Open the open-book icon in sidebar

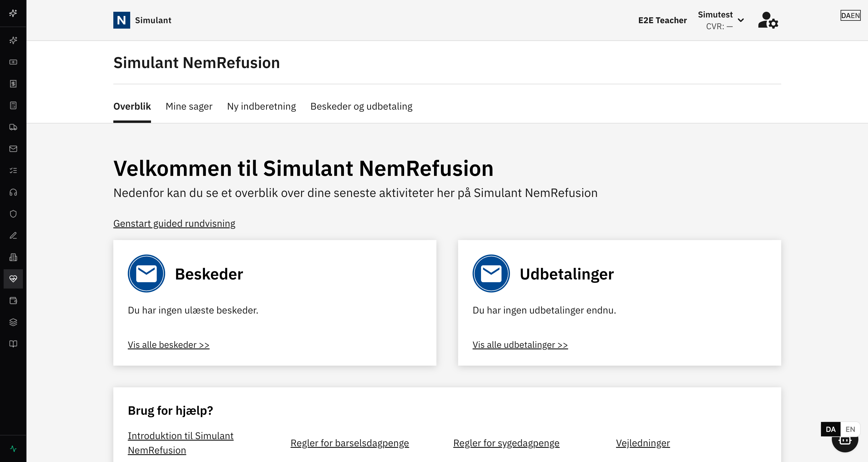13,344
